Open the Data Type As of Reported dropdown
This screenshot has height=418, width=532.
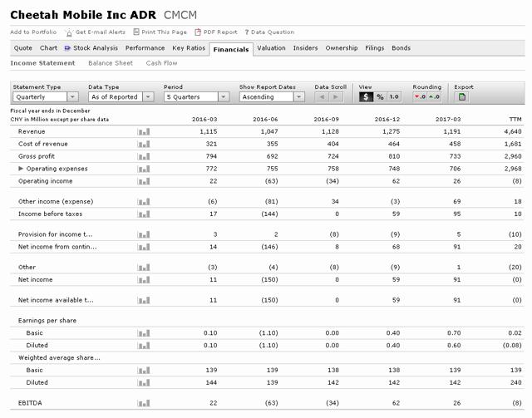tap(121, 97)
